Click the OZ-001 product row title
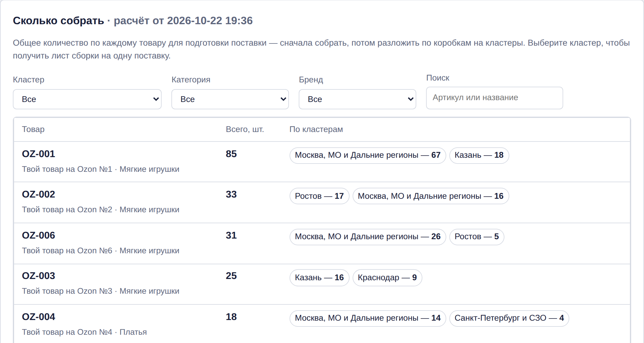 pyautogui.click(x=39, y=154)
